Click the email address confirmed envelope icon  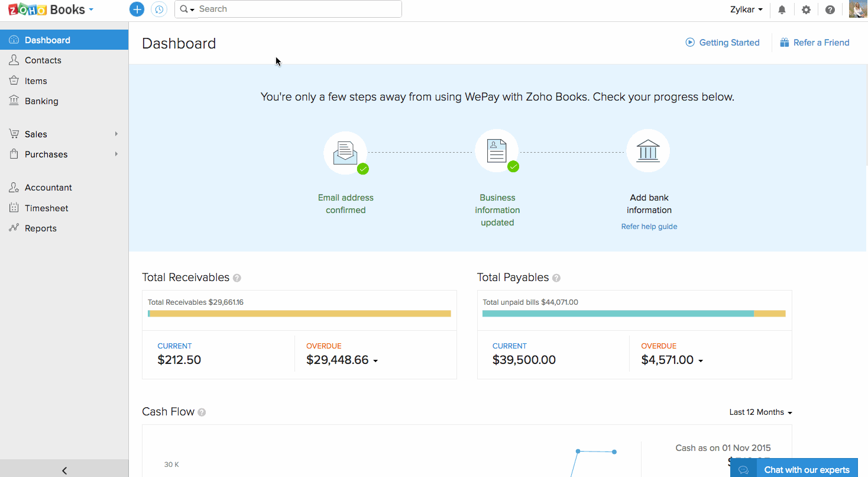pos(345,152)
